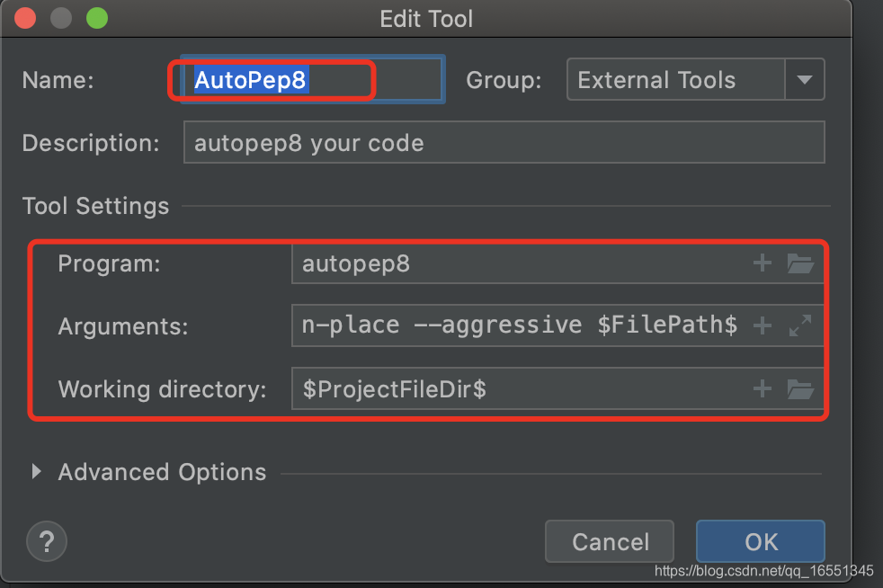Edit the Description saying autopep8 your code

point(504,141)
